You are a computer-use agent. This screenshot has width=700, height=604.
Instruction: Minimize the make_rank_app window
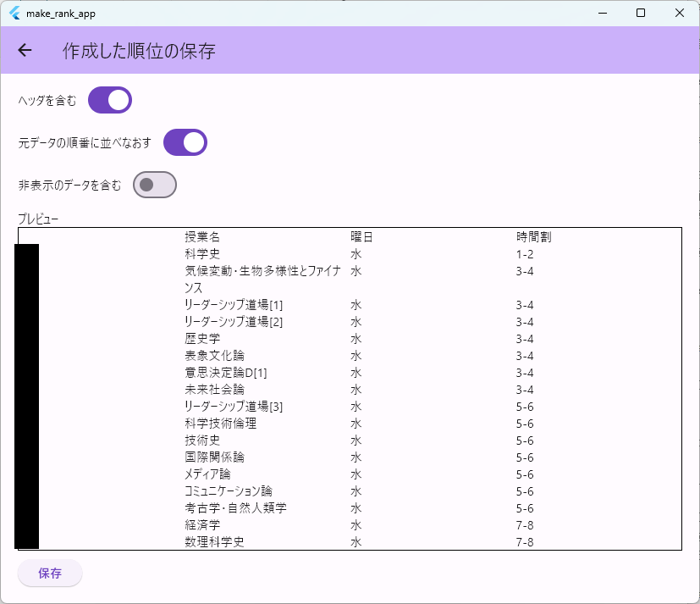tap(603, 13)
